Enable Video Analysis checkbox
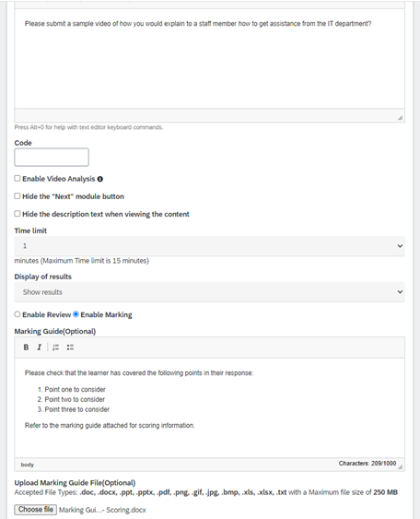The image size is (420, 519). tap(17, 179)
